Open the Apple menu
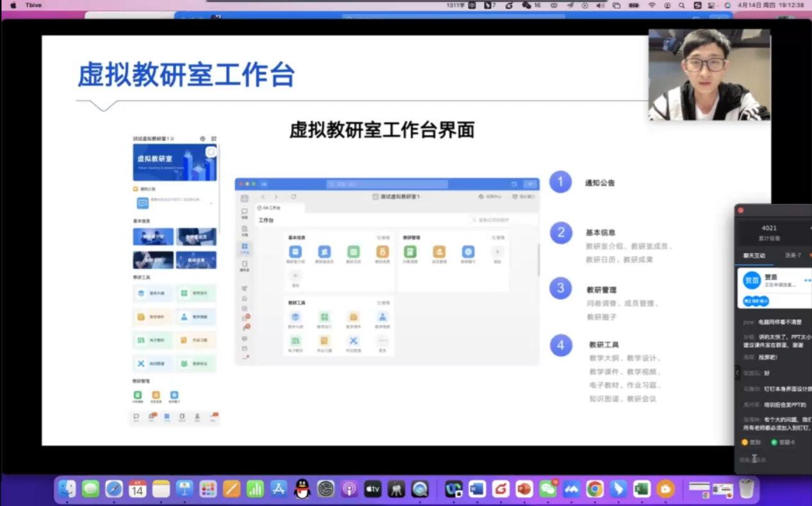 pos(13,5)
